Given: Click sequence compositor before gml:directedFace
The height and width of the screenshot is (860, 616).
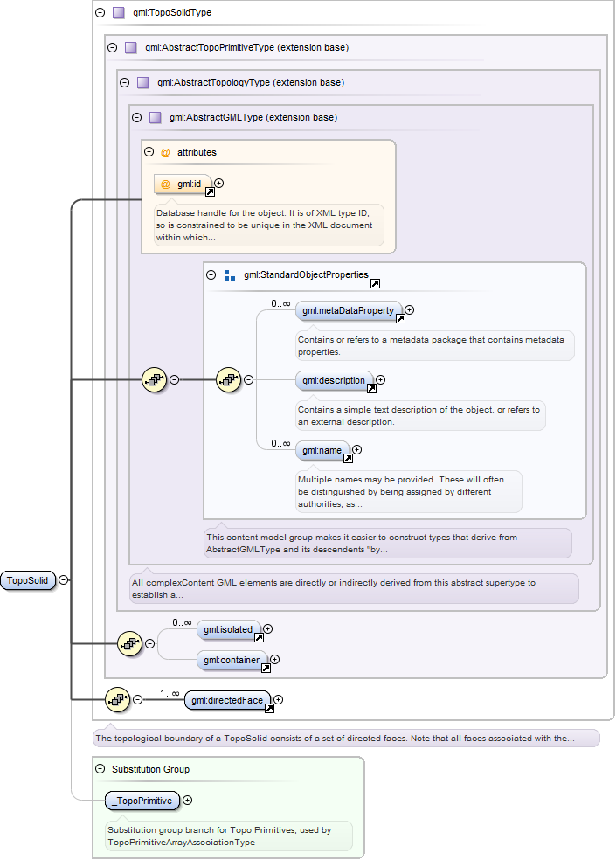Looking at the screenshot, I should click(118, 700).
